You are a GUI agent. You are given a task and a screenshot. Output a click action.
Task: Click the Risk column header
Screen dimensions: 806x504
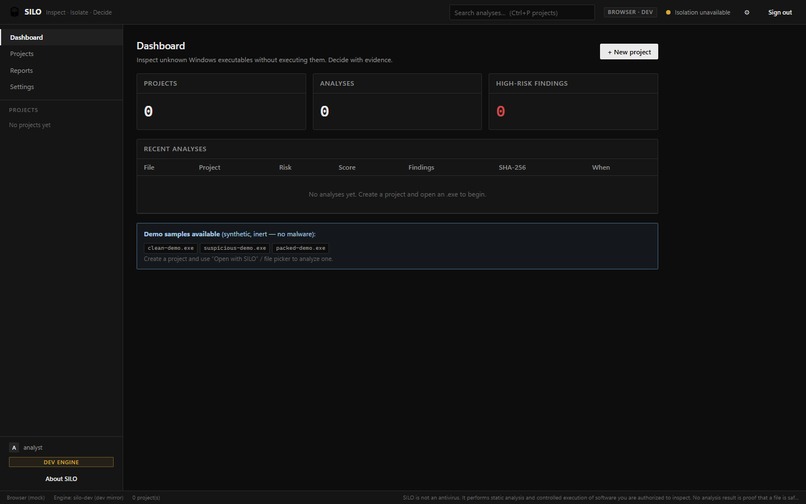pyautogui.click(x=285, y=167)
